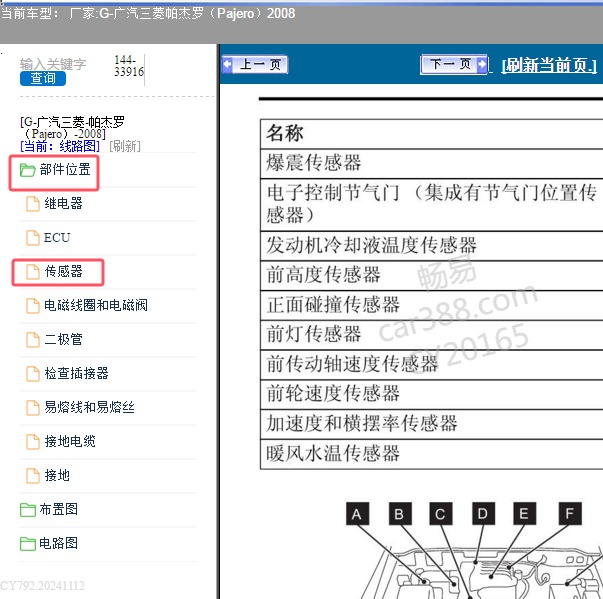Go to previous page with 上一页
603x599 pixels.
click(x=255, y=64)
